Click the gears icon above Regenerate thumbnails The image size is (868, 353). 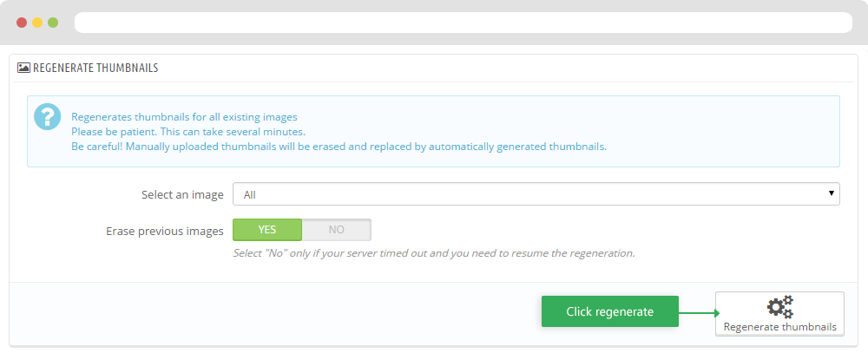click(779, 307)
